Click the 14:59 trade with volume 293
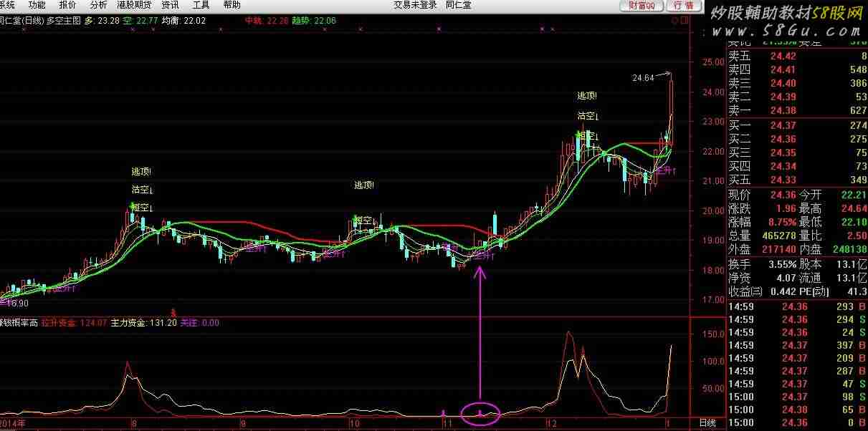 [797, 306]
